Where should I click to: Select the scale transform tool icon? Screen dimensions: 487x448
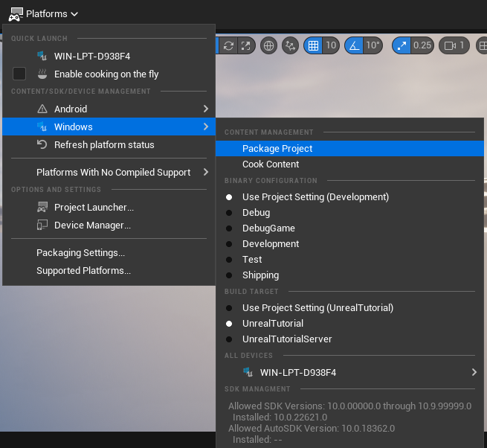tap(245, 45)
